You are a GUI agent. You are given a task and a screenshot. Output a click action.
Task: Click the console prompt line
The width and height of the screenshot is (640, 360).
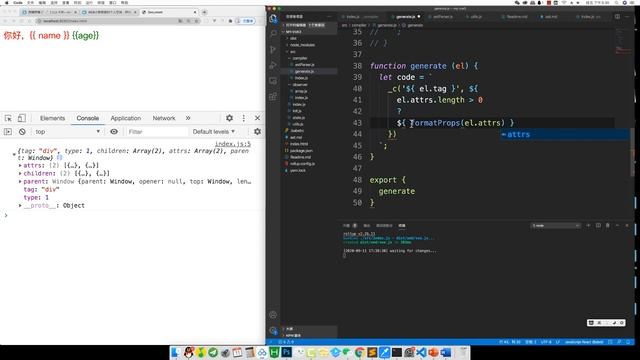coord(133,215)
